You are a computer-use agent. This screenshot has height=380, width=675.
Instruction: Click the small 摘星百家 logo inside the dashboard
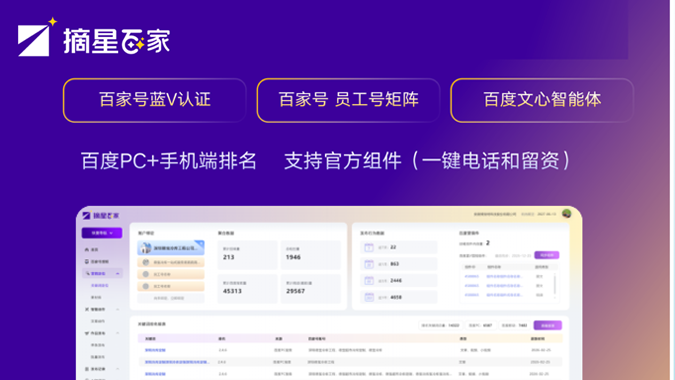pyautogui.click(x=101, y=215)
